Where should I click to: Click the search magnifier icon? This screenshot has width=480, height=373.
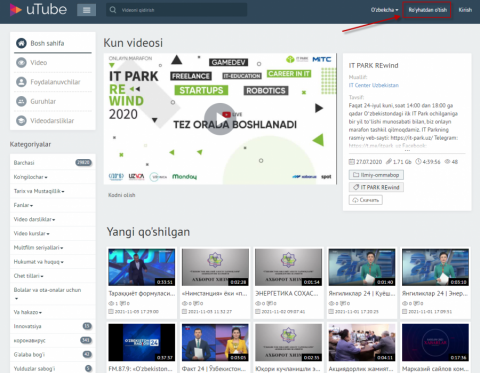coord(113,10)
